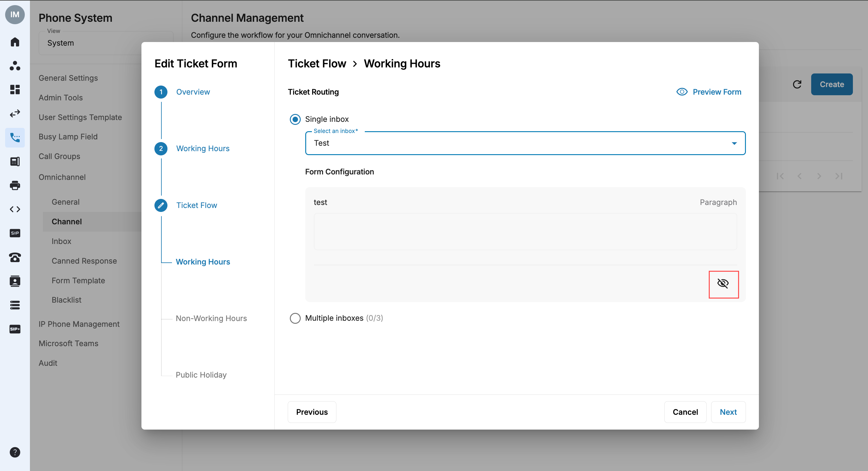Image resolution: width=868 pixels, height=471 pixels.
Task: Click inside the test paragraph text area
Action: pyautogui.click(x=525, y=232)
